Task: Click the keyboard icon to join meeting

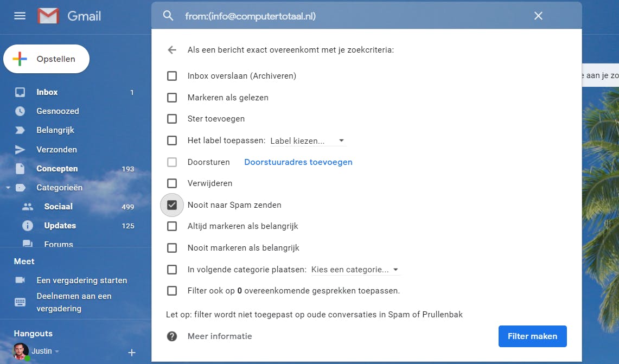Action: point(20,302)
